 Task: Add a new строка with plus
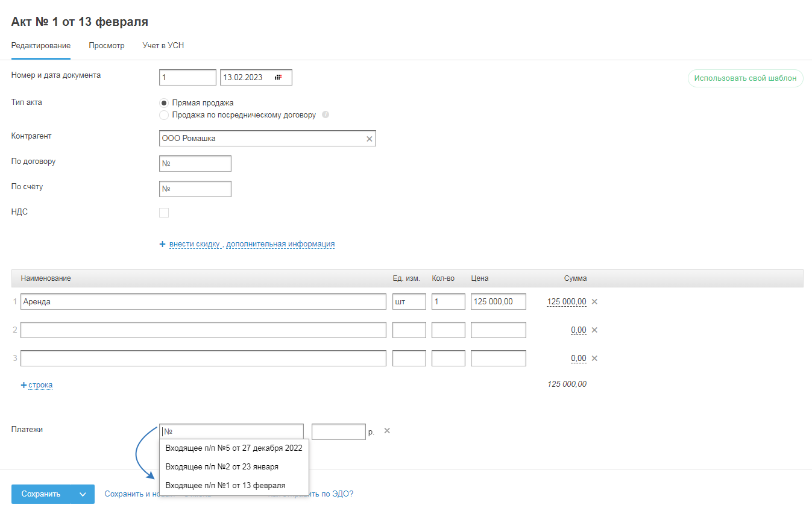(x=37, y=384)
